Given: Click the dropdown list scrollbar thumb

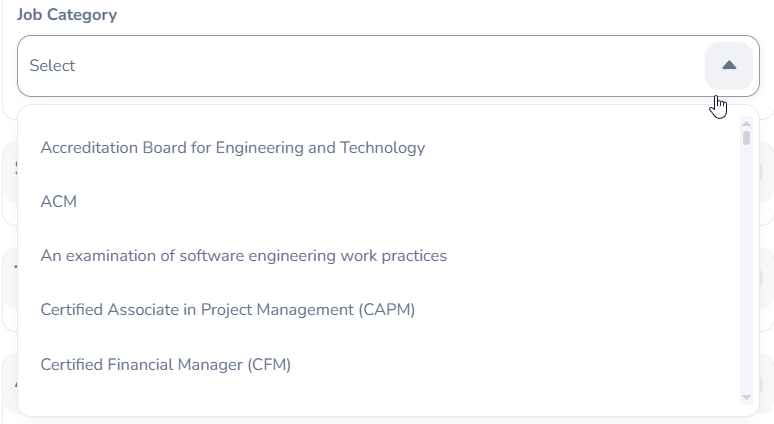Looking at the screenshot, I should point(746,138).
